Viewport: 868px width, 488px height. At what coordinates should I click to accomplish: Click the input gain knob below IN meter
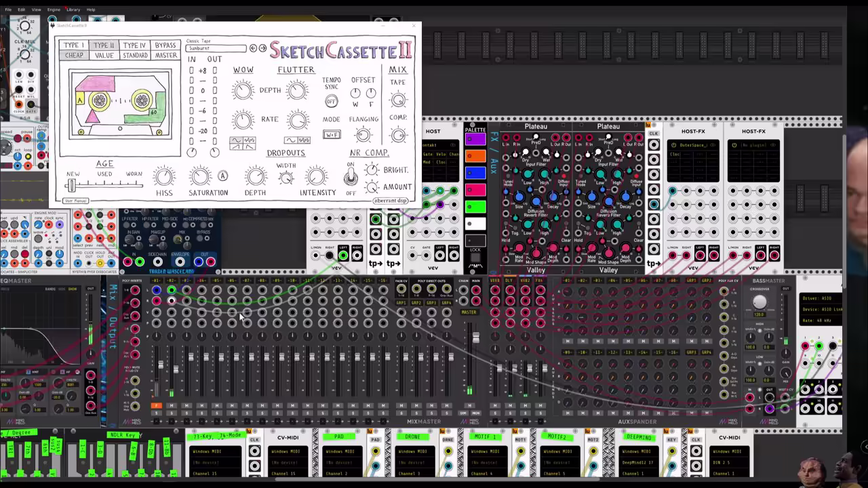[192, 152]
